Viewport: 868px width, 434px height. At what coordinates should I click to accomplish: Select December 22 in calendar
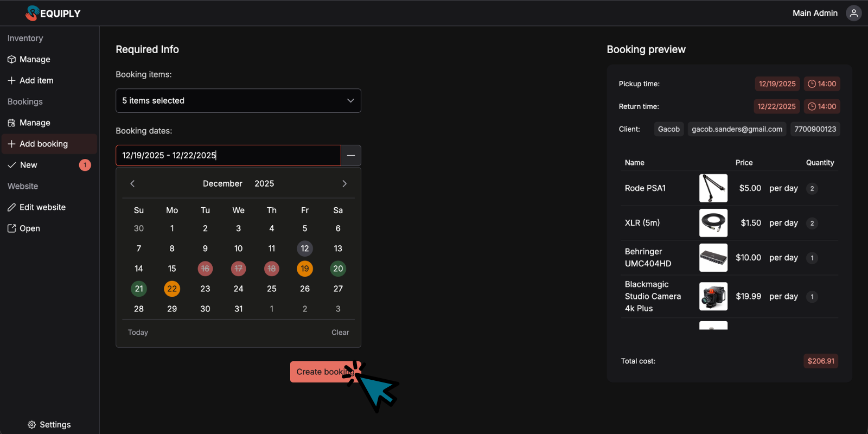tap(172, 289)
